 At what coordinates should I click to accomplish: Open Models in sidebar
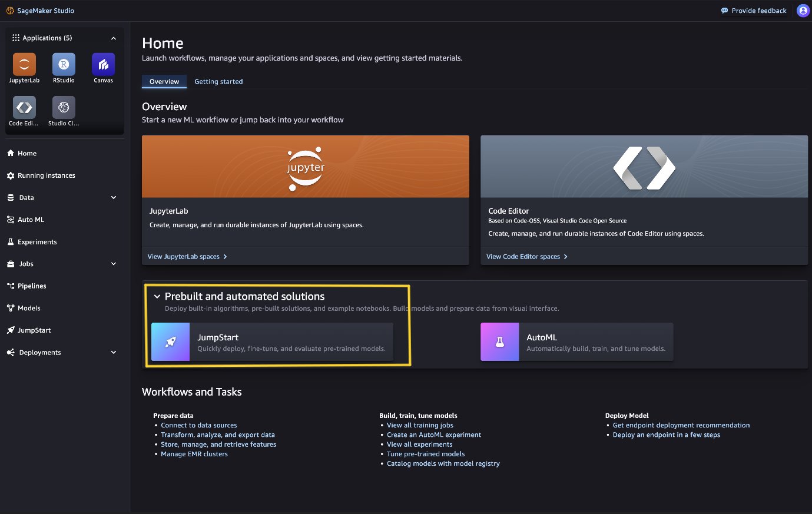(x=29, y=308)
